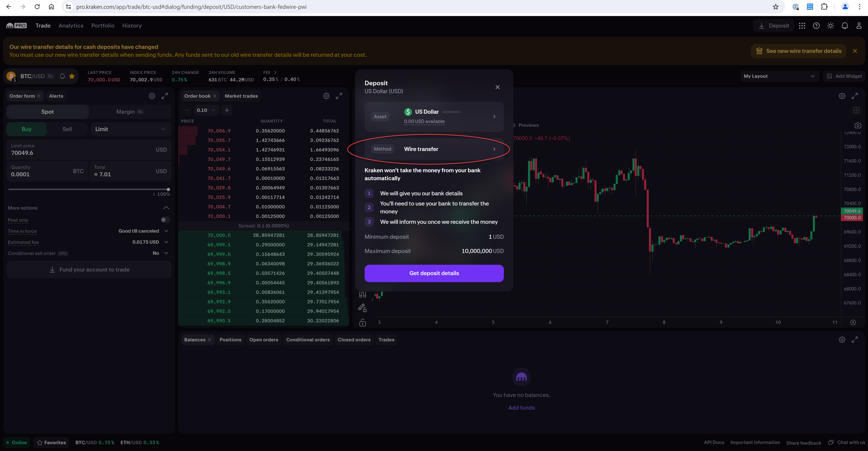Open the chart snapshot camera tool

point(858,125)
